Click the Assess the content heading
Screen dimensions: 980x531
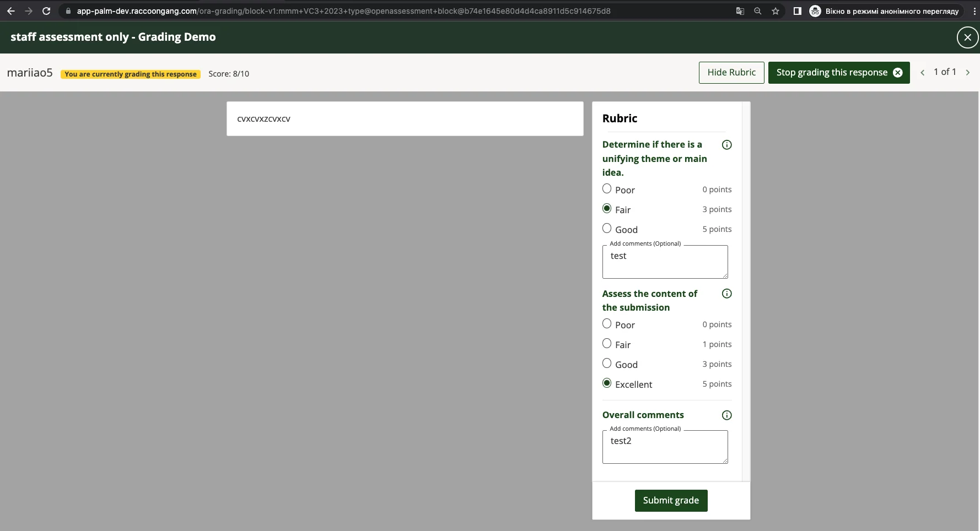pos(649,301)
